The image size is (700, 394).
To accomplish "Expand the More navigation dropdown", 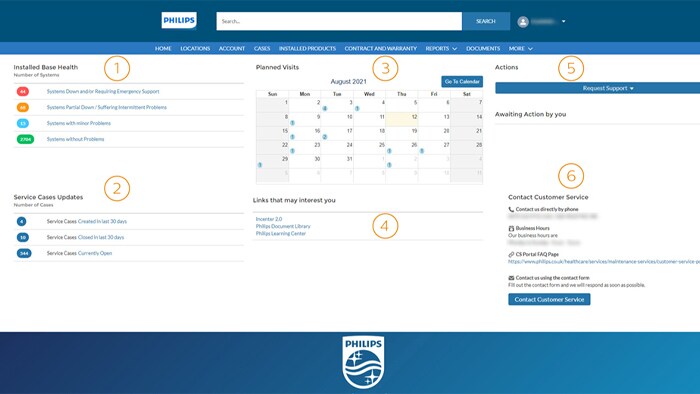I will [521, 49].
